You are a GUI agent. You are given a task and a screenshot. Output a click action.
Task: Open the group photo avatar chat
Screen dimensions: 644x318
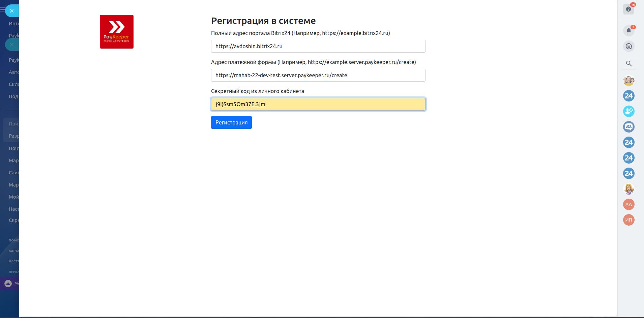(x=628, y=81)
